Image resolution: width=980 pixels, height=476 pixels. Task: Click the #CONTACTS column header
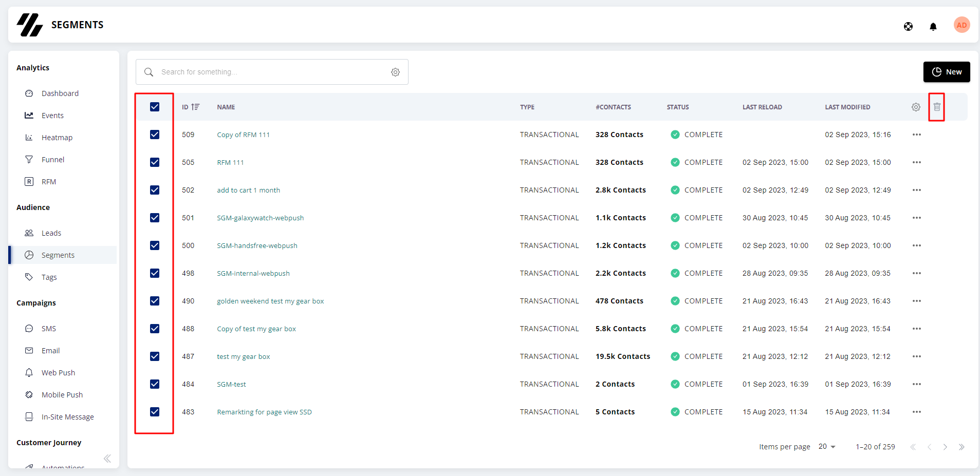pyautogui.click(x=613, y=107)
